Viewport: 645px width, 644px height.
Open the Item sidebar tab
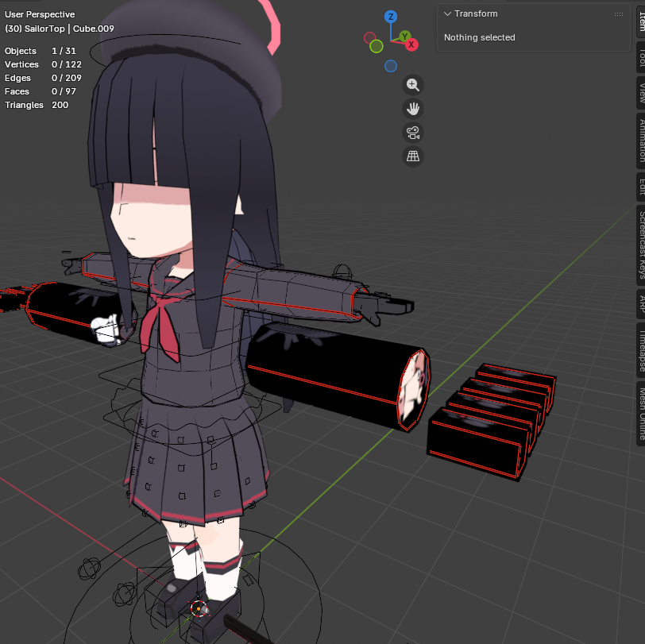coord(641,21)
